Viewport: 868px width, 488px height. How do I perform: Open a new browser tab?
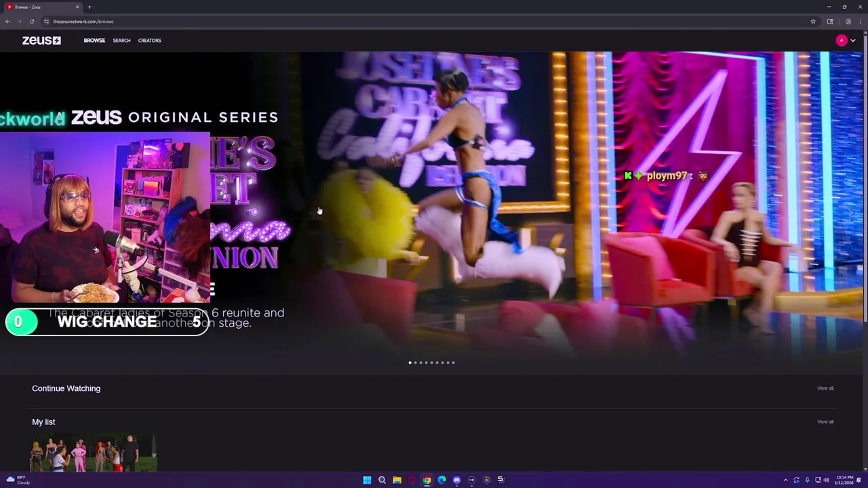pos(90,7)
